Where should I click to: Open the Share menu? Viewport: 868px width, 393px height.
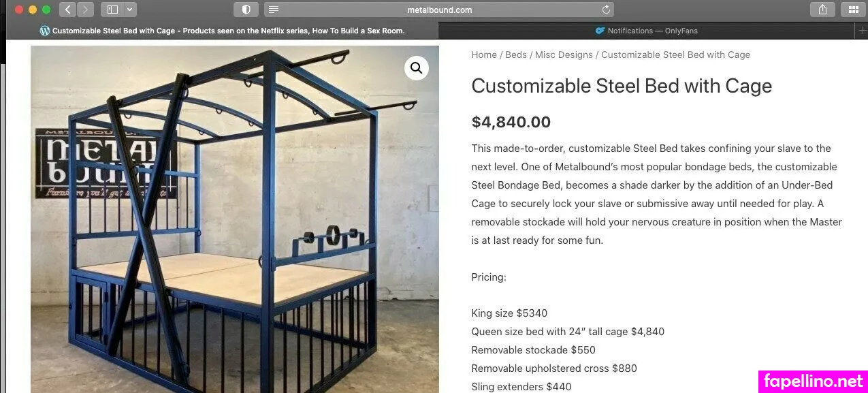click(822, 10)
